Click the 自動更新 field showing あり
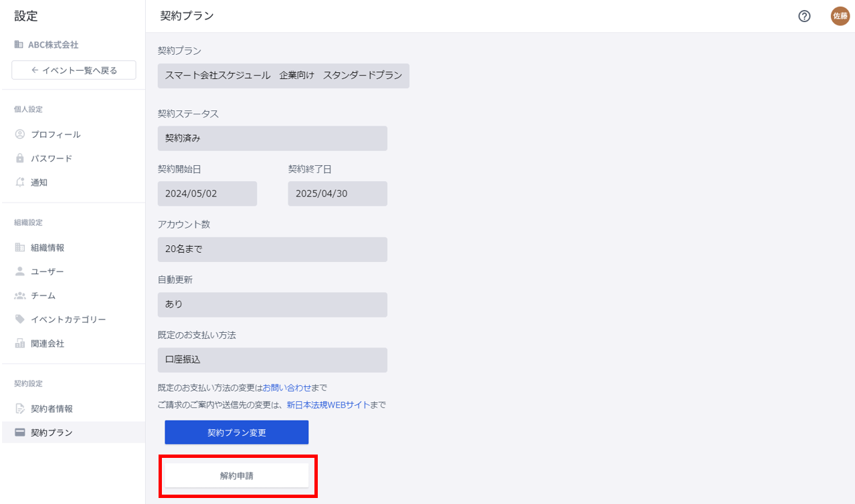855x504 pixels. [272, 304]
